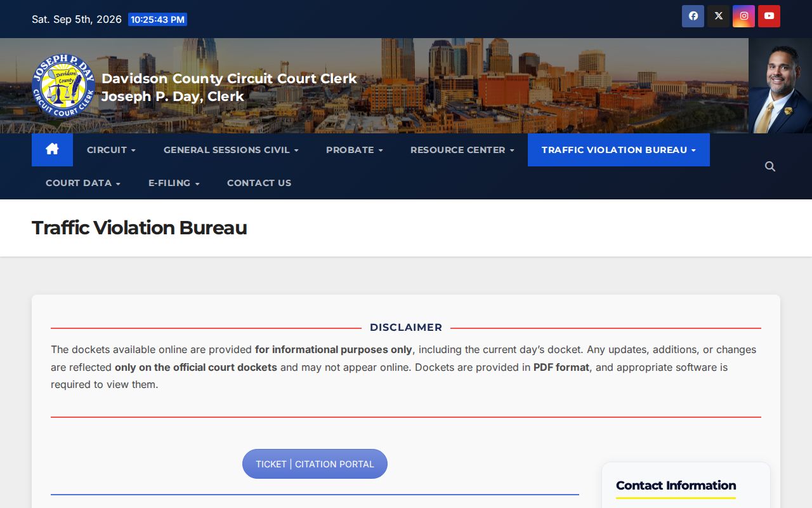The height and width of the screenshot is (508, 812).
Task: Open the X (Twitter) social icon
Action: coord(718,16)
